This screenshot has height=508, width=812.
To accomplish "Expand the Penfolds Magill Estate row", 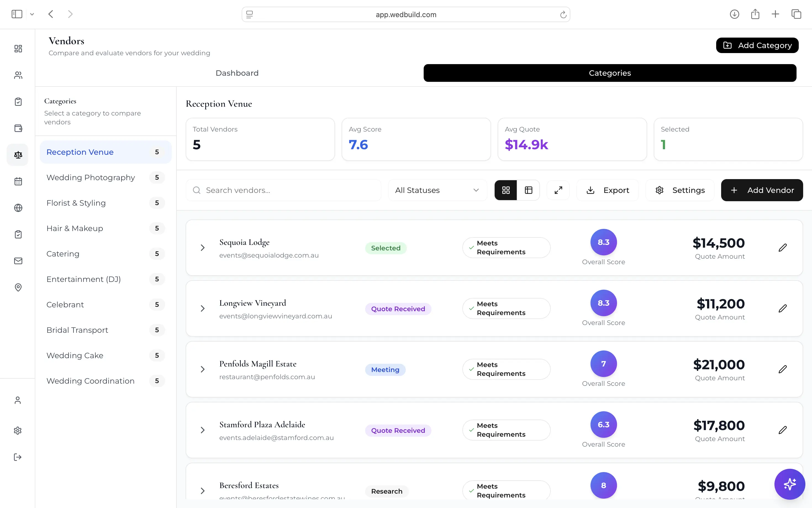I will point(202,369).
